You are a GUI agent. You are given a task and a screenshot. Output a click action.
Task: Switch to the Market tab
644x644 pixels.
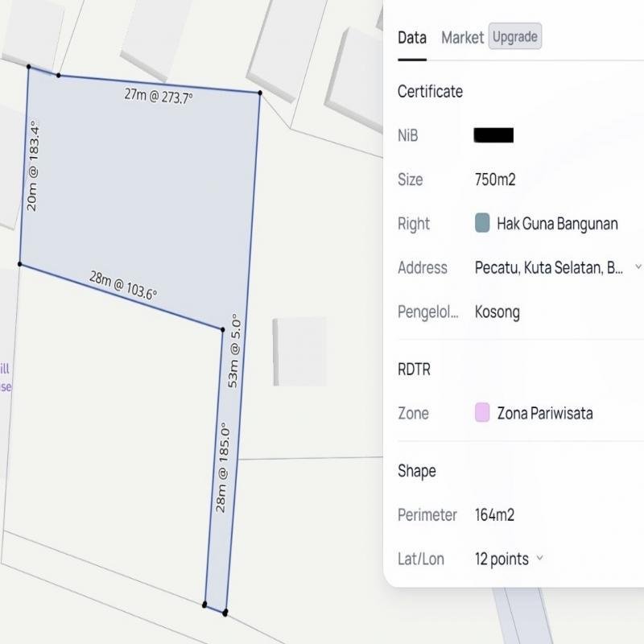click(462, 37)
